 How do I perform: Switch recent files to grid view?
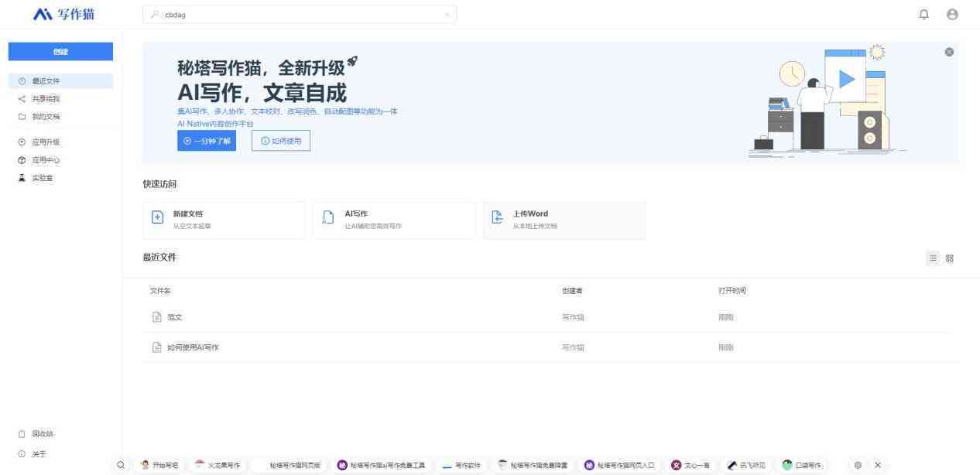[949, 258]
